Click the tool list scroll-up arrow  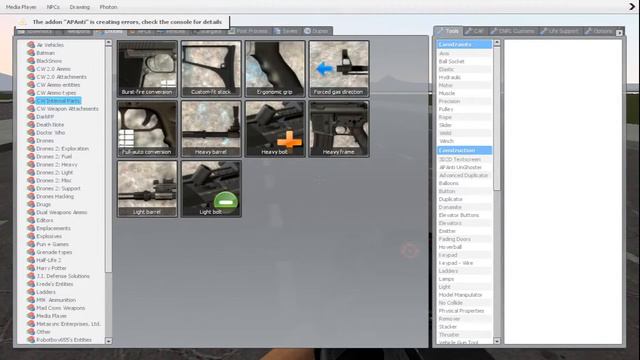click(x=497, y=42)
